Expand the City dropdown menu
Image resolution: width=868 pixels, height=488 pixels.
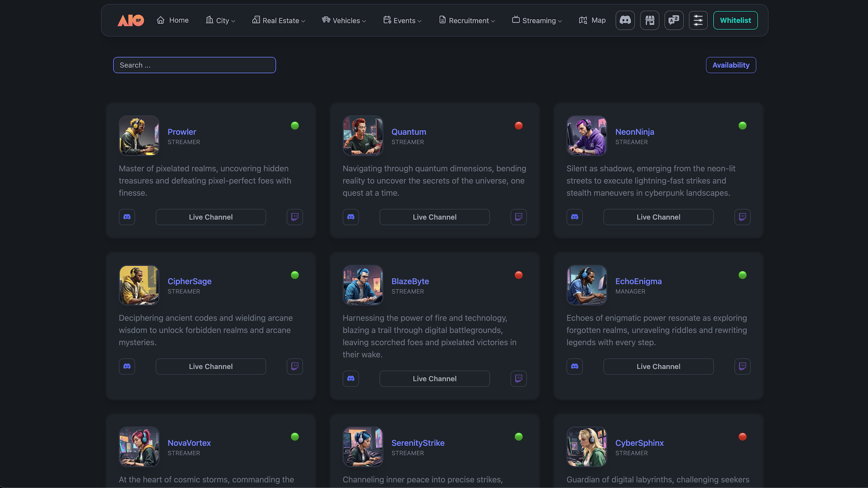click(x=221, y=20)
